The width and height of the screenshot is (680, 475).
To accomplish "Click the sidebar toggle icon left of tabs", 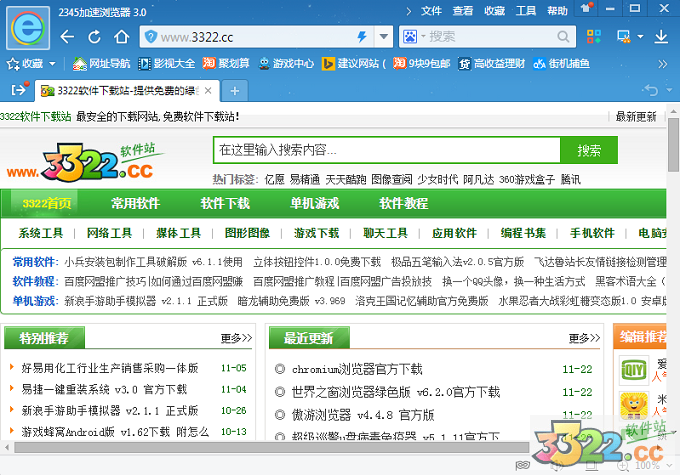I will pos(19,90).
